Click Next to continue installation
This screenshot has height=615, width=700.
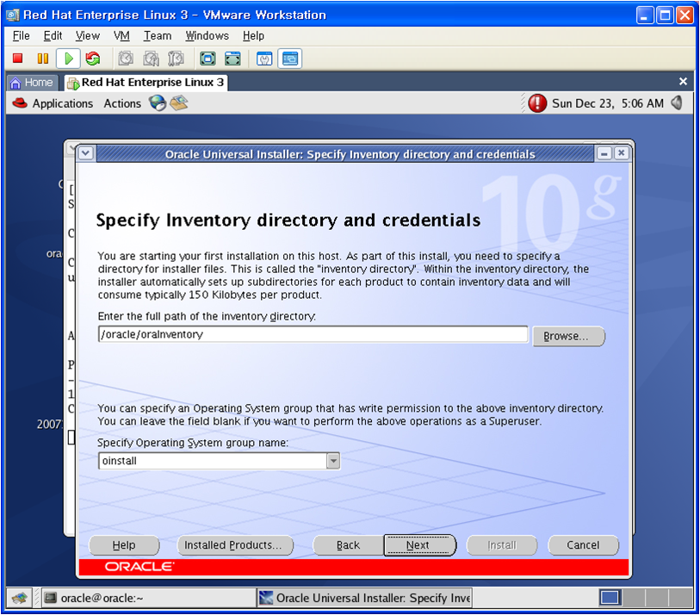tap(419, 545)
